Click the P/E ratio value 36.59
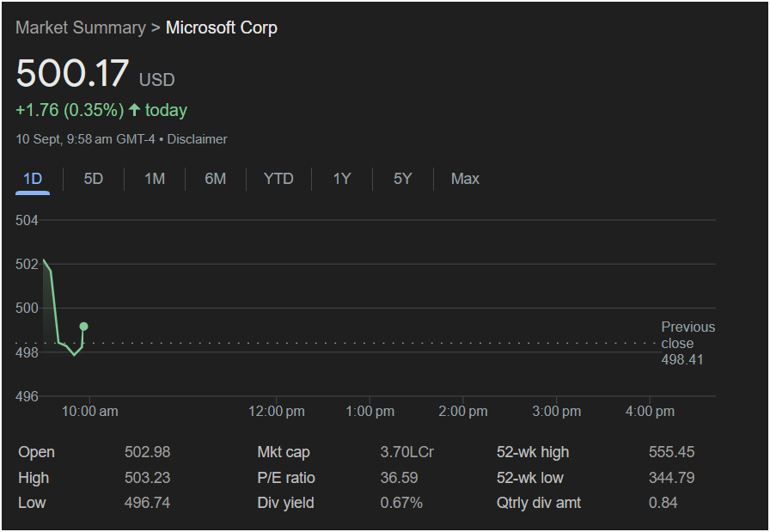Viewport: 770px width, 532px height. click(x=400, y=478)
